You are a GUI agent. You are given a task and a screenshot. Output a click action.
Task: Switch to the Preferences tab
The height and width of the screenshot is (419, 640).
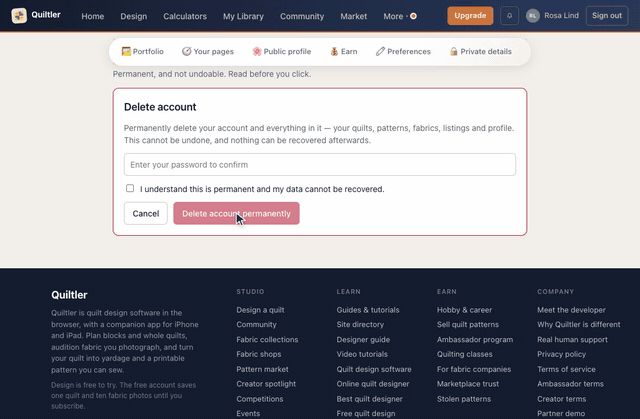click(403, 51)
